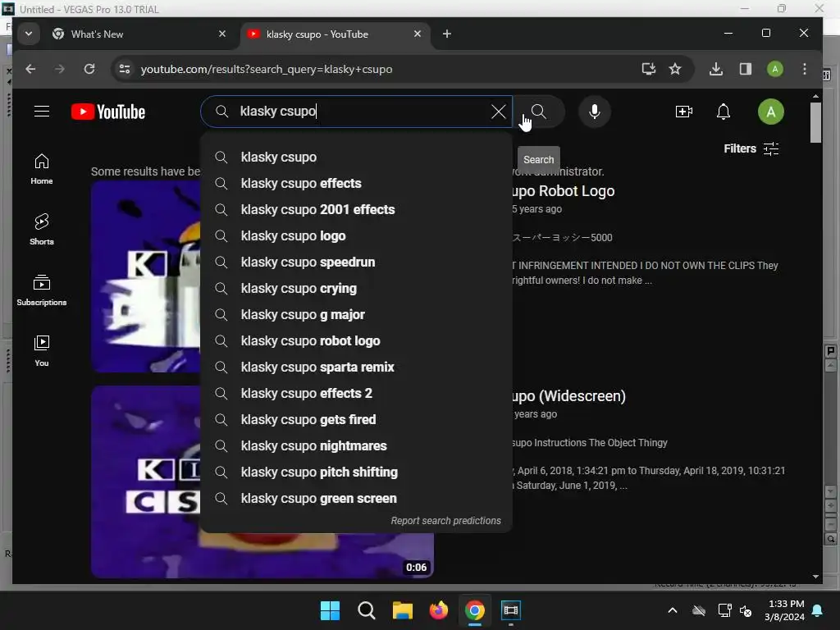Start voice search with the microphone
Image resolution: width=840 pixels, height=630 pixels.
coord(594,112)
